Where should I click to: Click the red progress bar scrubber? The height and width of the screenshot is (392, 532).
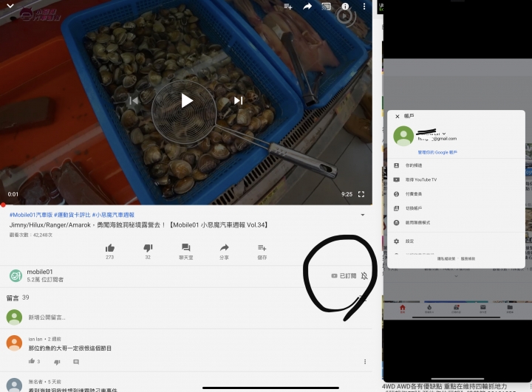[3, 204]
